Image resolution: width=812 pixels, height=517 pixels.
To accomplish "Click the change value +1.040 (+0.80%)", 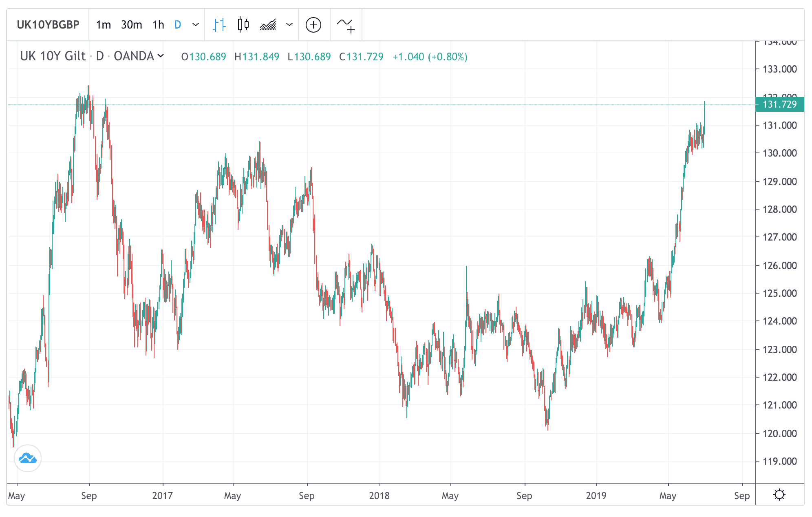I will tap(430, 57).
